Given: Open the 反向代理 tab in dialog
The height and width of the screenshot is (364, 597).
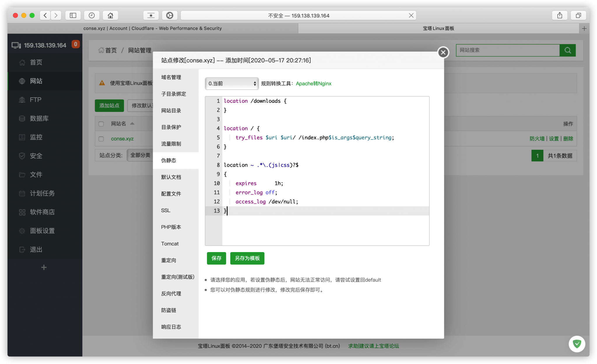Looking at the screenshot, I should coord(171,293).
